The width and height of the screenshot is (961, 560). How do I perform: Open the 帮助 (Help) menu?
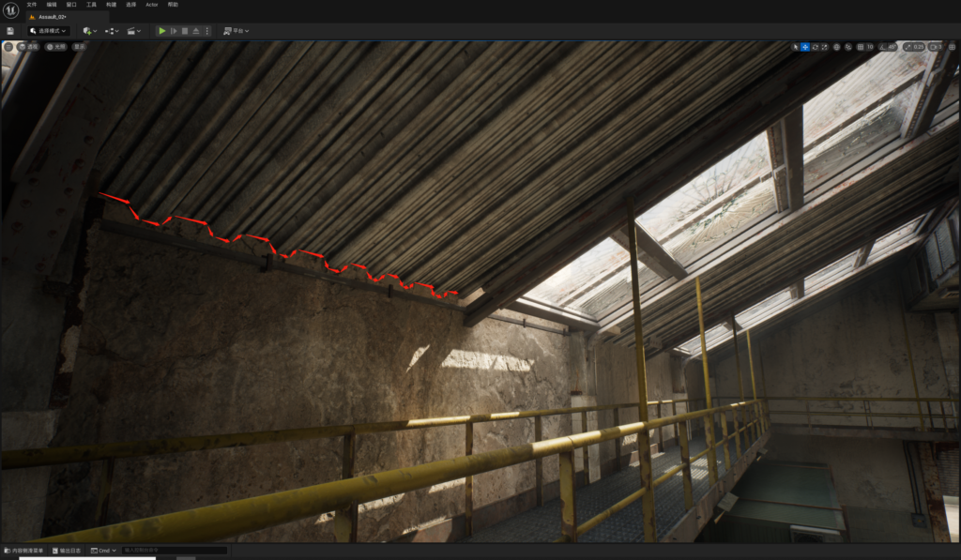pyautogui.click(x=173, y=5)
